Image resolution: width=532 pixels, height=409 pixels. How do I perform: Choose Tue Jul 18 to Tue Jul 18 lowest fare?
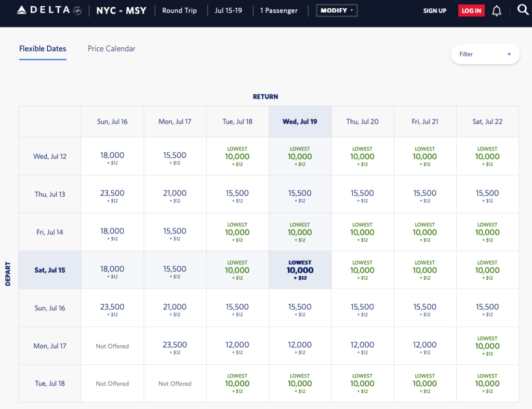pyautogui.click(x=237, y=384)
